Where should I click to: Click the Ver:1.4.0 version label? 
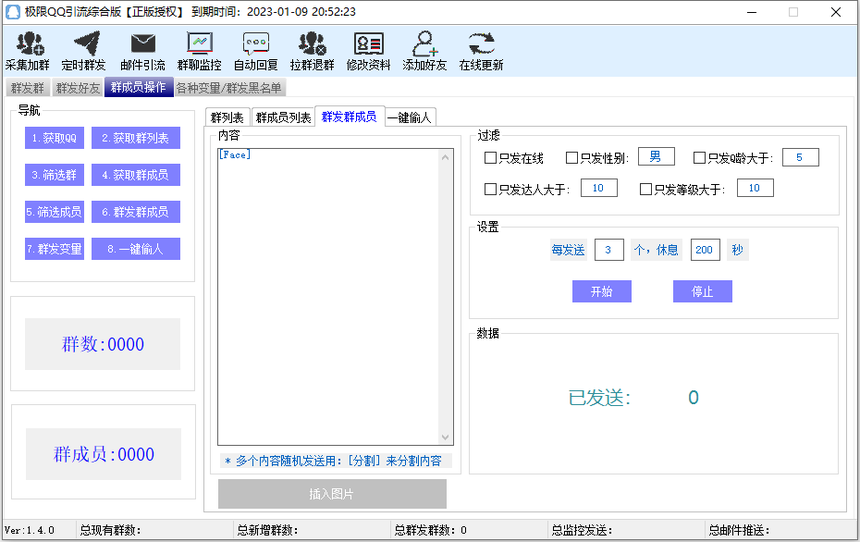tap(30, 530)
